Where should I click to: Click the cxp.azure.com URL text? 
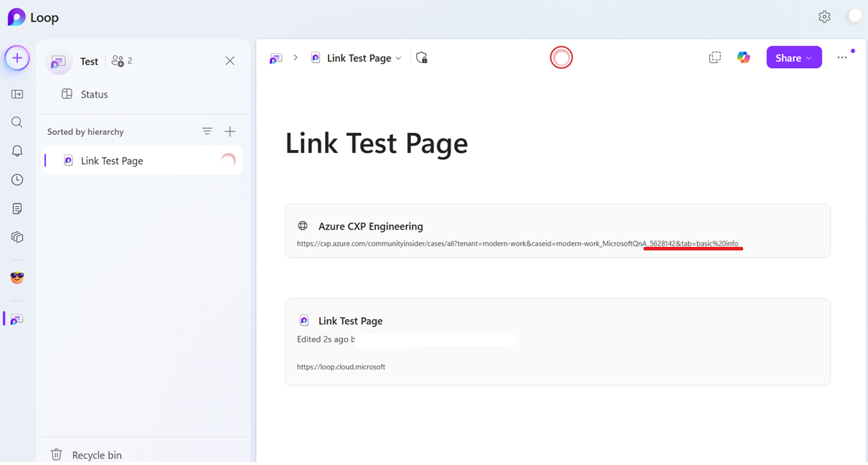click(x=517, y=244)
